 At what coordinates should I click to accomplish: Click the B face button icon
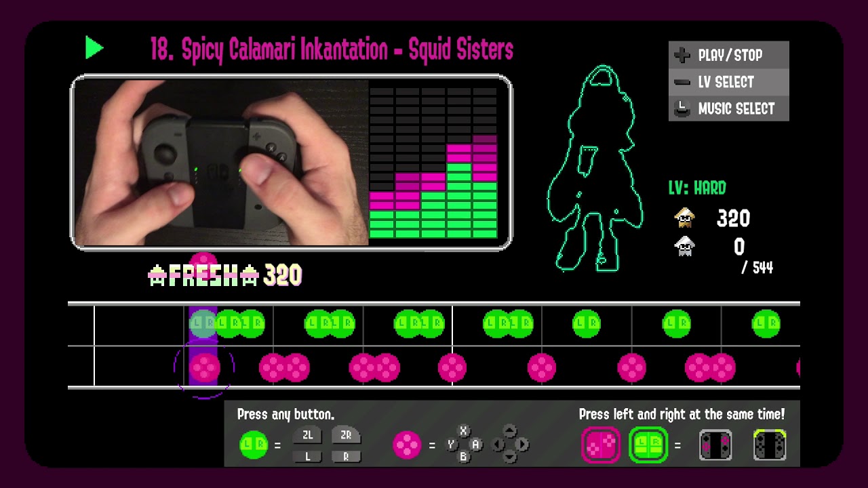(464, 457)
